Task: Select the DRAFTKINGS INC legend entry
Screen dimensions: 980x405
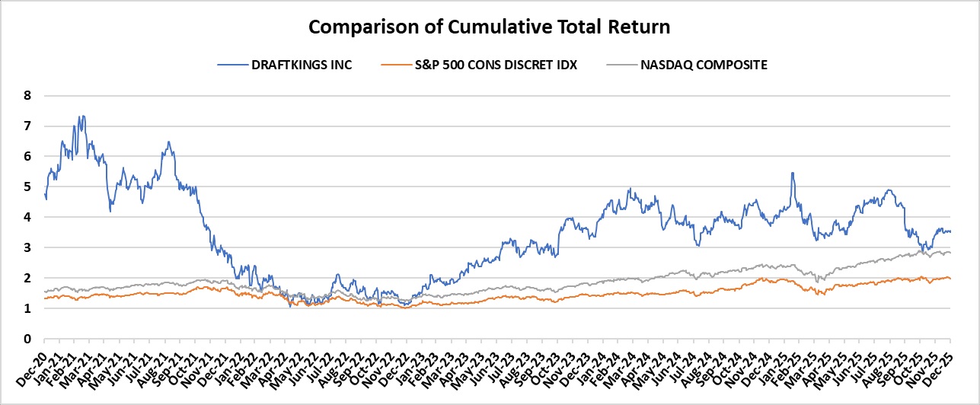Action: click(302, 65)
